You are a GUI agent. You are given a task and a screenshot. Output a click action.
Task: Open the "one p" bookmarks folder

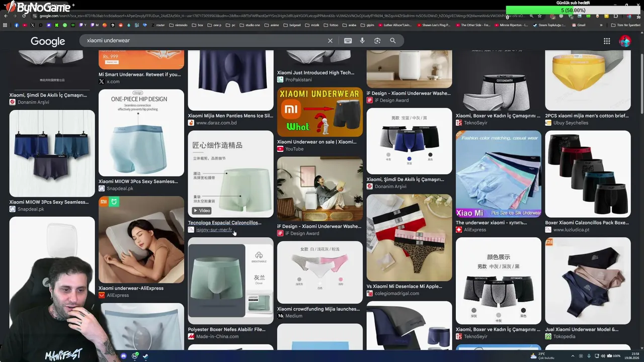click(x=214, y=25)
